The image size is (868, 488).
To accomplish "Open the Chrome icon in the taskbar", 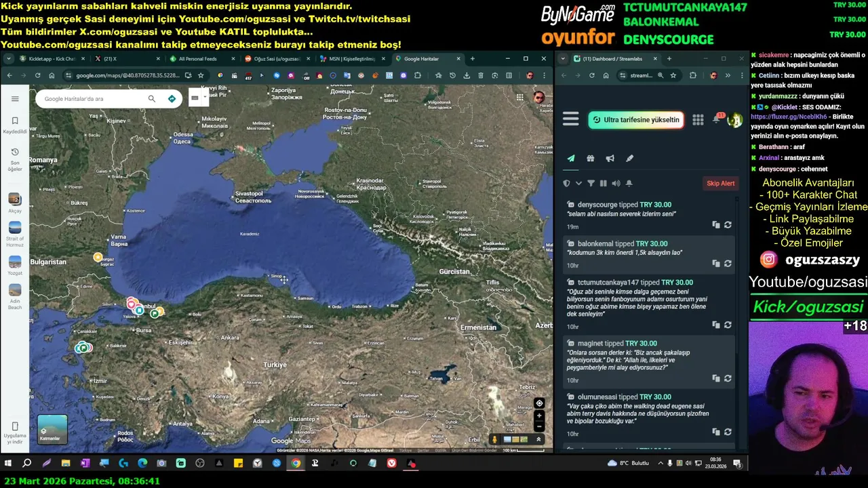I will click(296, 464).
